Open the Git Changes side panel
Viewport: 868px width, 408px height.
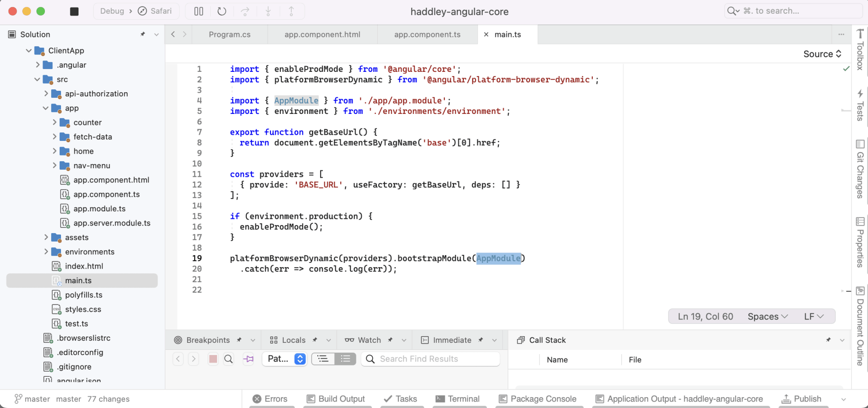pyautogui.click(x=860, y=169)
